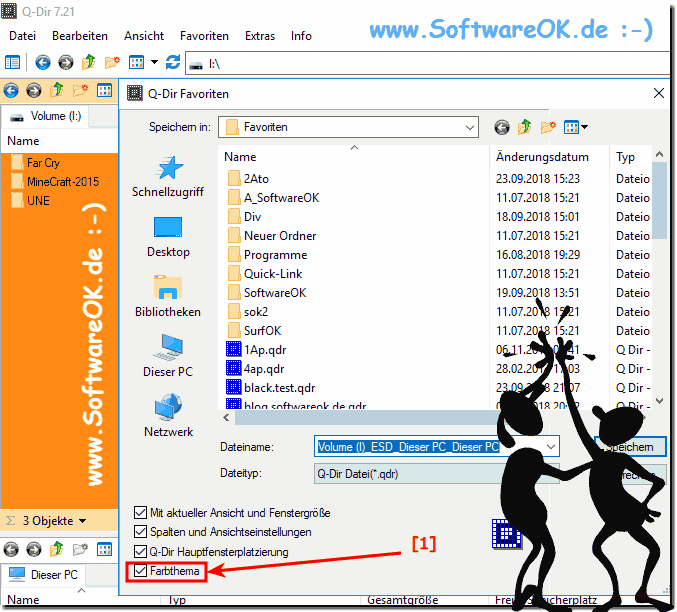Viewport: 677px width, 612px height.
Task: Open the Datei menu
Action: pyautogui.click(x=22, y=36)
